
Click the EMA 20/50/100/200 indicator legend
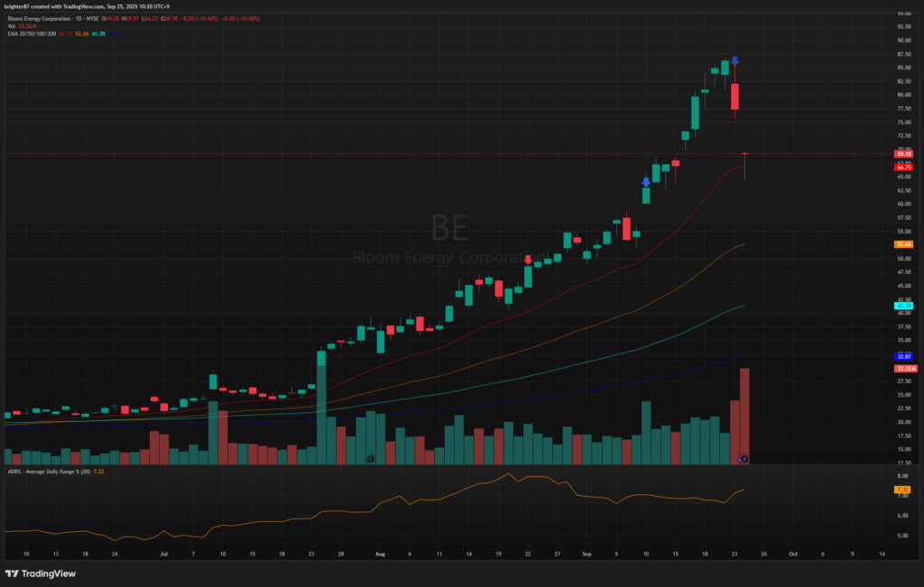[32, 33]
